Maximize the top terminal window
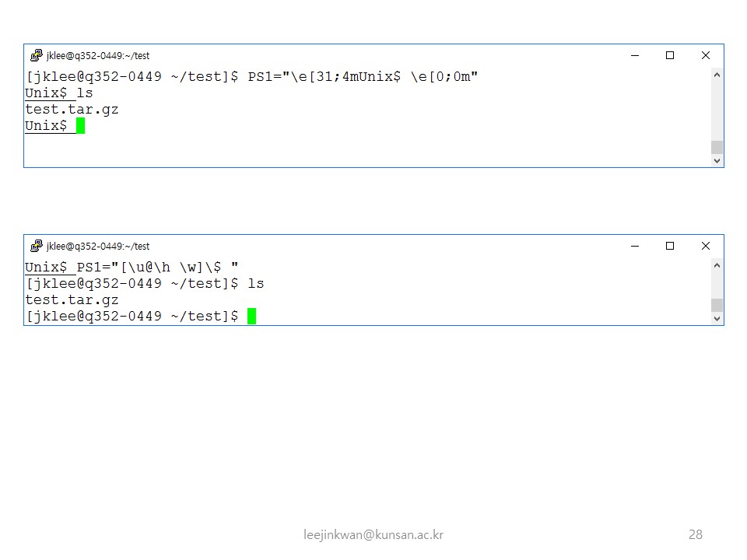Viewport: 747px width, 560px height. (670, 55)
